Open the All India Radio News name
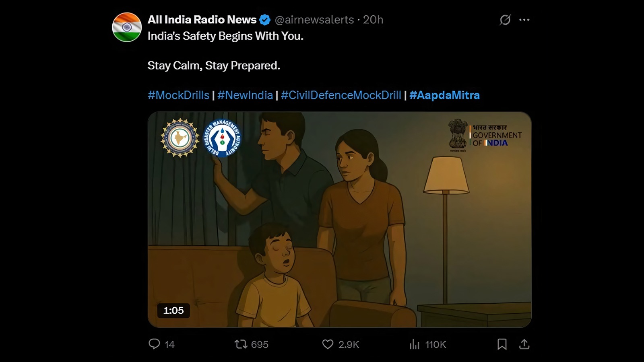644x362 pixels. (202, 20)
